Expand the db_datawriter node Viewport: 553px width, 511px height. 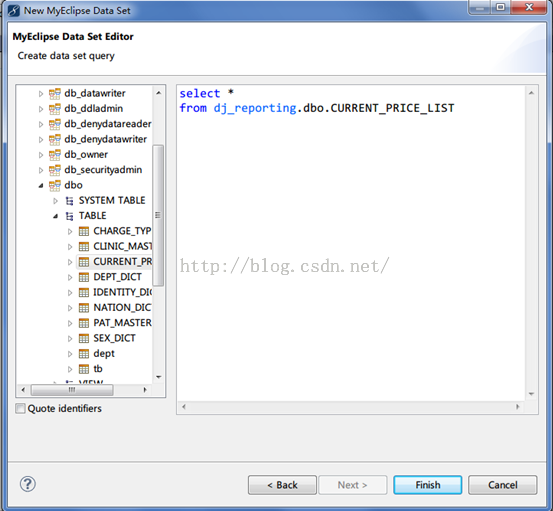[x=41, y=94]
